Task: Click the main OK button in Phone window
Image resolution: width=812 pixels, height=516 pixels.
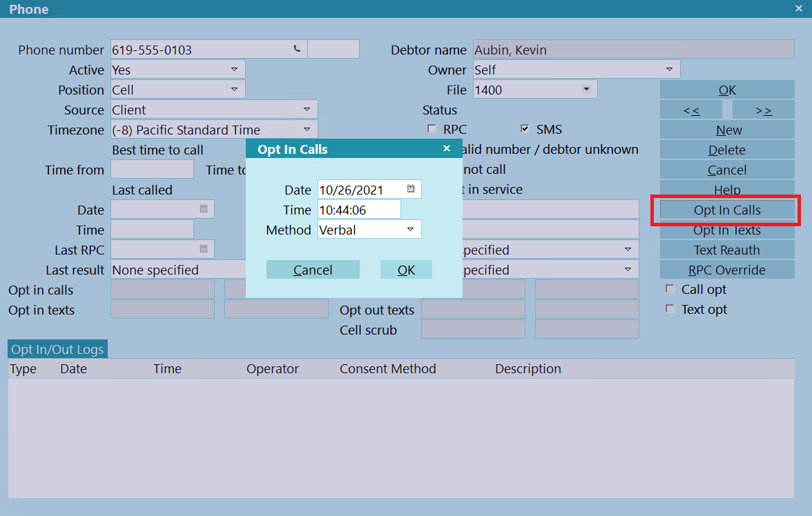Action: [727, 90]
